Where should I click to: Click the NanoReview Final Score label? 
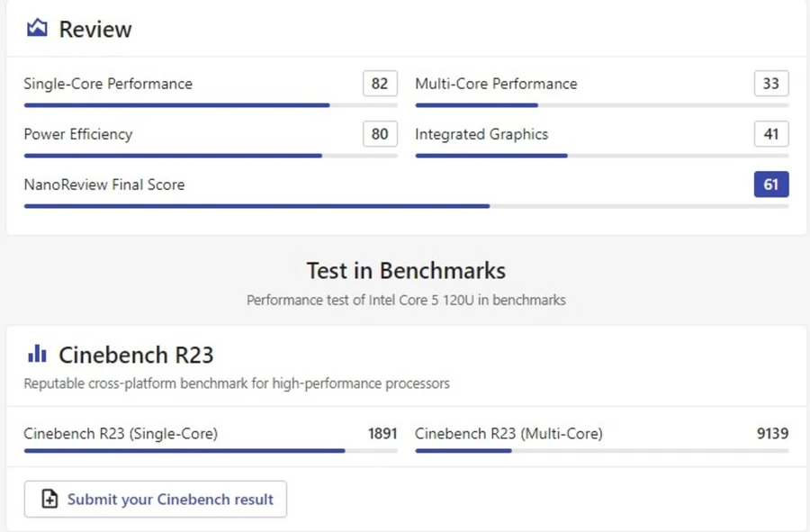tap(104, 185)
